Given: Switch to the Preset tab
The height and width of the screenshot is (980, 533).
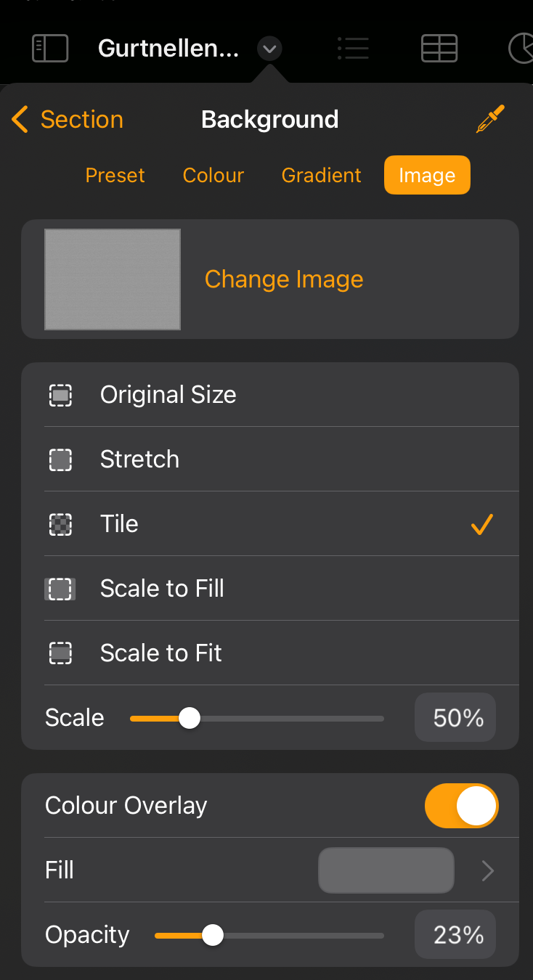Looking at the screenshot, I should [x=115, y=176].
